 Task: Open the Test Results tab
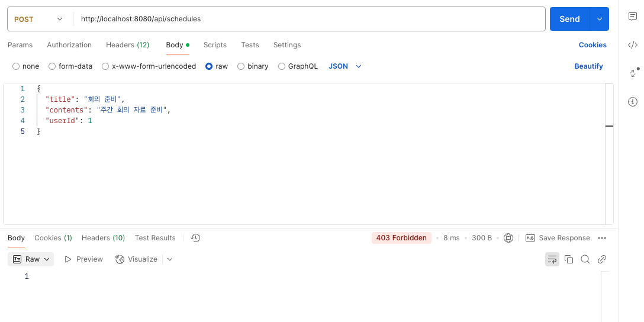point(155,238)
